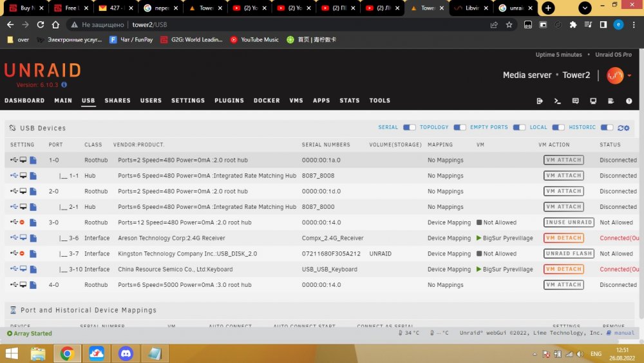The width and height of the screenshot is (644, 363).
Task: Click VM DETACH for the China Resource Keyboard
Action: click(563, 270)
